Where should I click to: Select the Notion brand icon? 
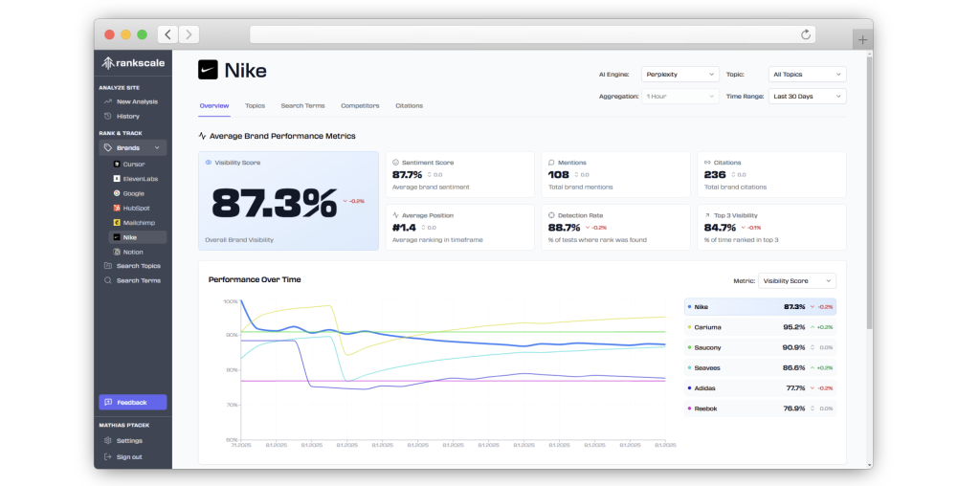(116, 252)
